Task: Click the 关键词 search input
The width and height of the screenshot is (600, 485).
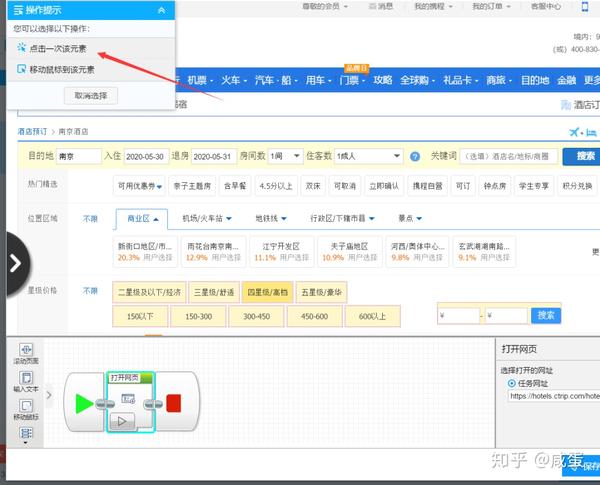Action: [x=509, y=156]
